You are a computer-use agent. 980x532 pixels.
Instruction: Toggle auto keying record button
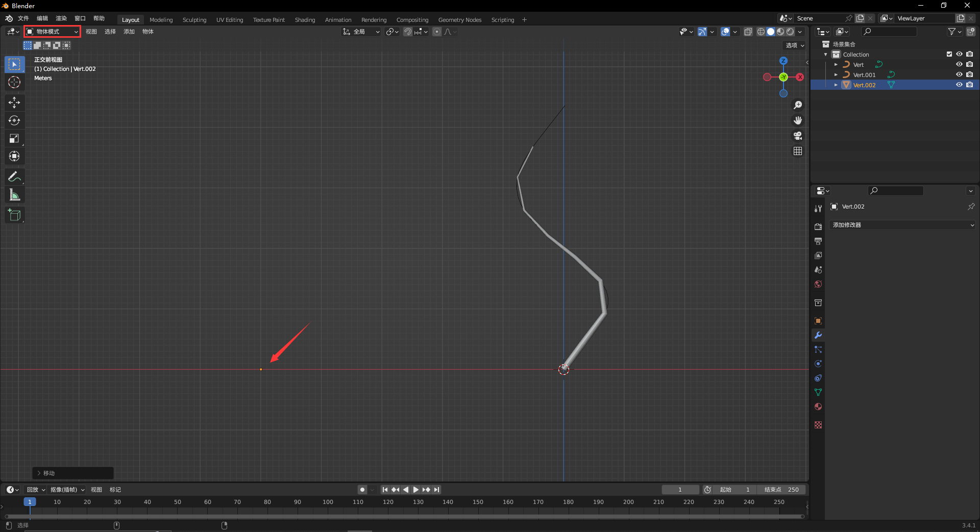point(362,490)
